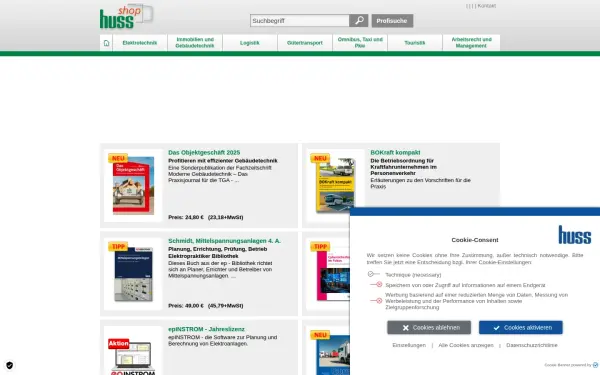Screen dimensions: 600x375
Task: Click price text Preis: 49,00 €
Action: click(186, 306)
